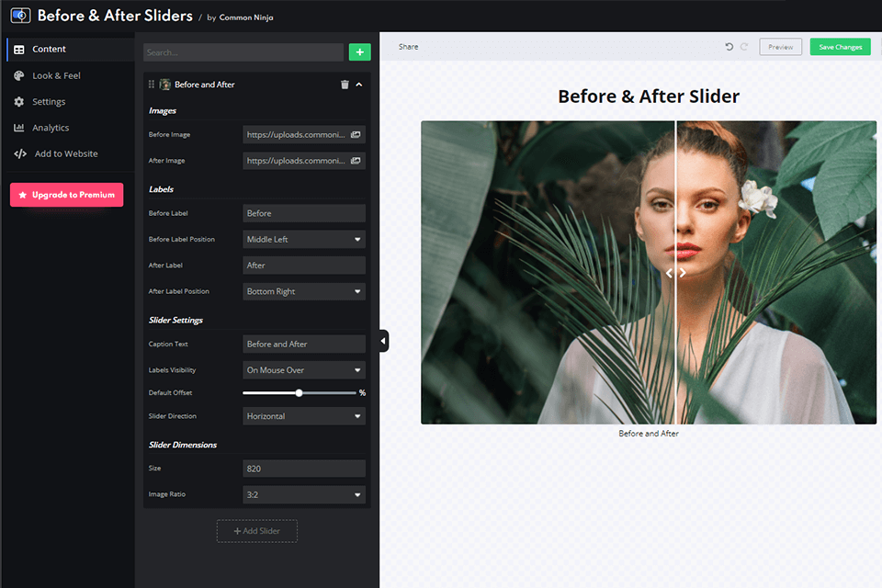Screen dimensions: 882x588
Task: Click the Before and After caption under image
Action: point(649,434)
